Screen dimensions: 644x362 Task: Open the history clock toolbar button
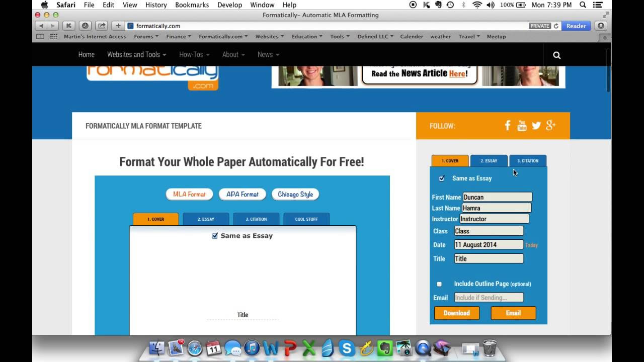click(x=85, y=26)
